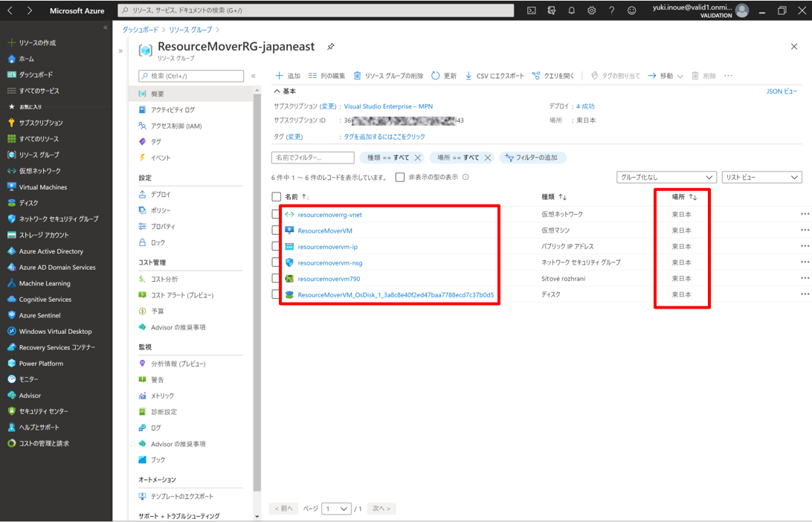Open row menu for ResourceMoverVM
The image size is (812, 522).
coord(805,230)
